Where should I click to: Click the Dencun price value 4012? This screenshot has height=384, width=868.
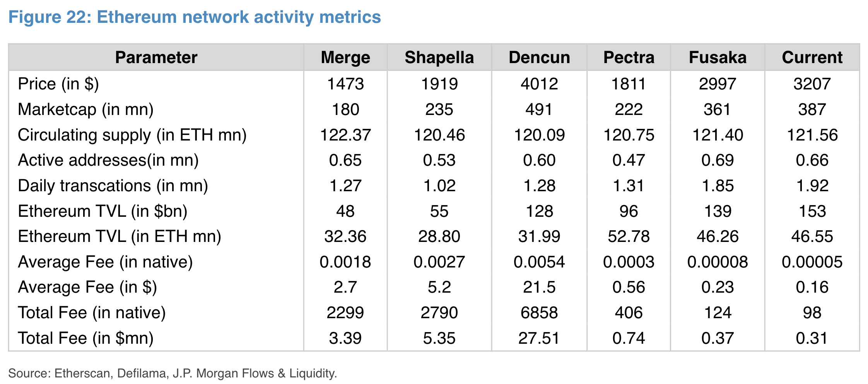[539, 84]
